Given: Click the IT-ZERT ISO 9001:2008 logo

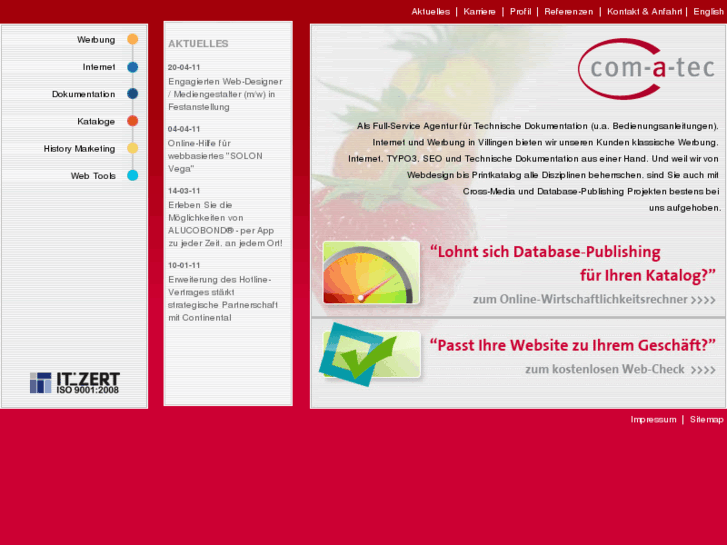Looking at the screenshot, I should pyautogui.click(x=75, y=383).
